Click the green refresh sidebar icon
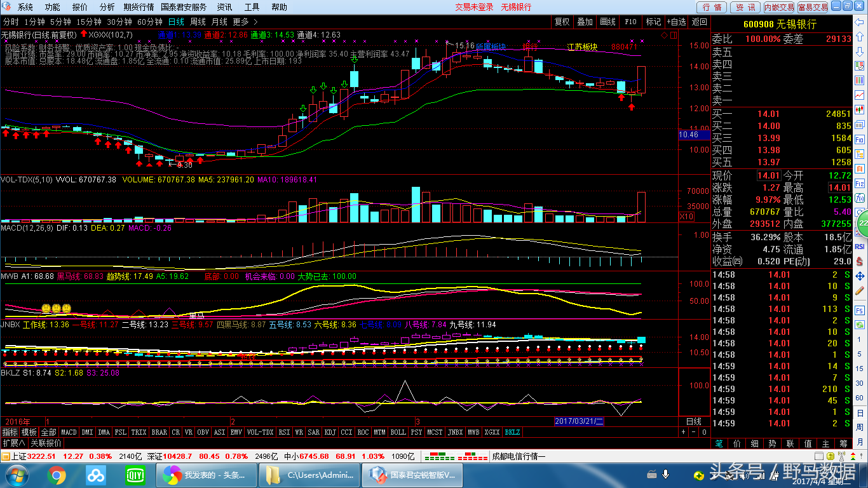 click(860, 325)
